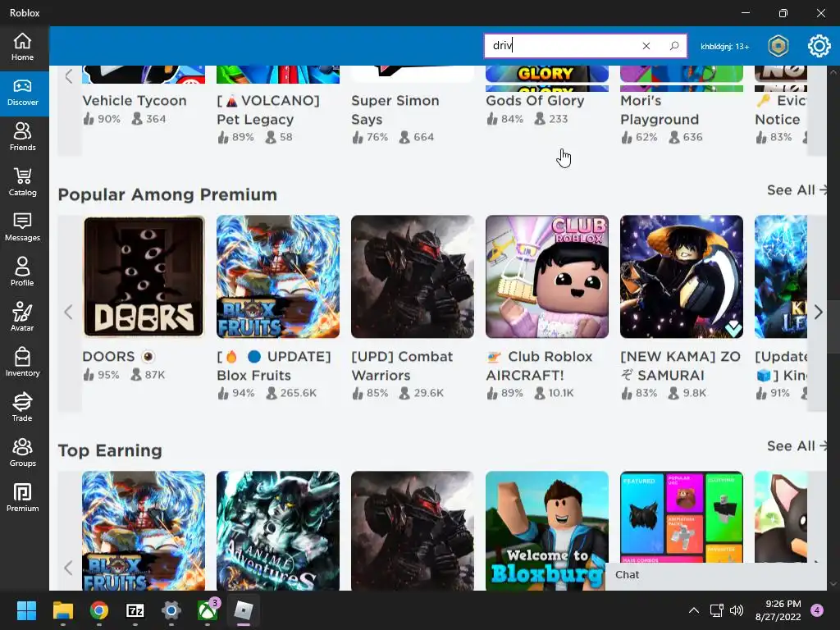This screenshot has width=840, height=630.
Task: Open the Windows Start menu
Action: 26,610
